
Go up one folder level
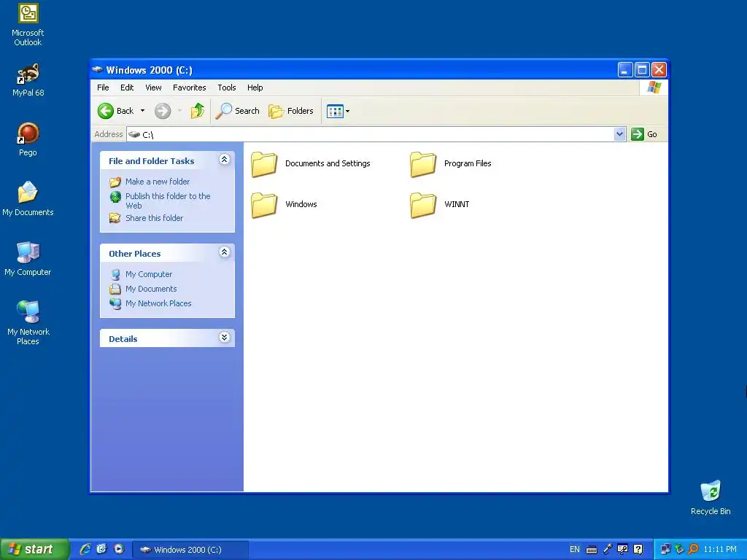click(x=197, y=111)
